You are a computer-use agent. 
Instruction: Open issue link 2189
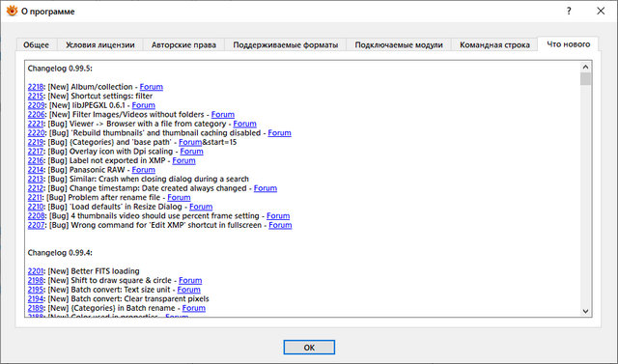[36, 308]
